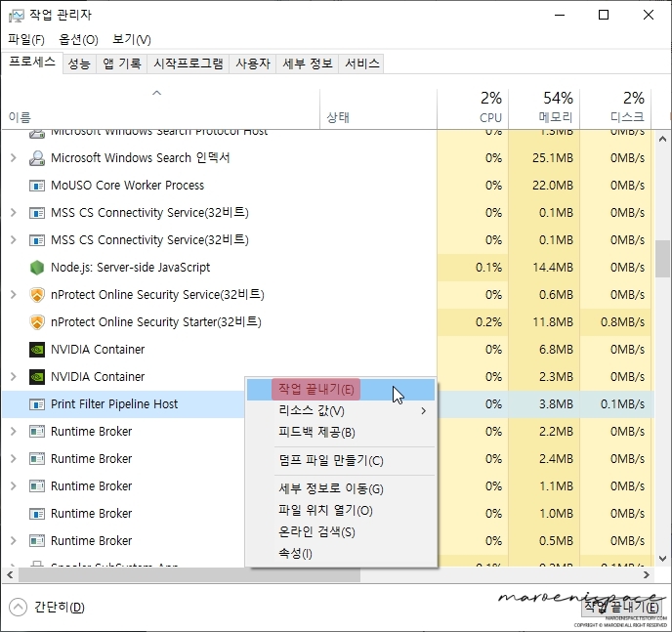672x632 pixels.
Task: Click the Runtime Broker icon using 2.2MB
Action: coord(37,432)
